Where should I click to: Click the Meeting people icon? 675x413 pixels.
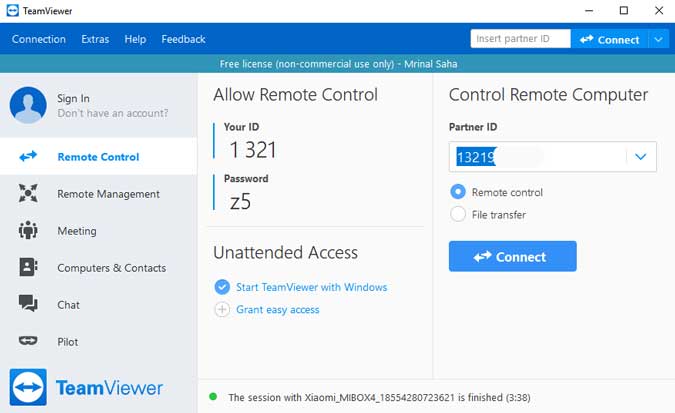(28, 230)
